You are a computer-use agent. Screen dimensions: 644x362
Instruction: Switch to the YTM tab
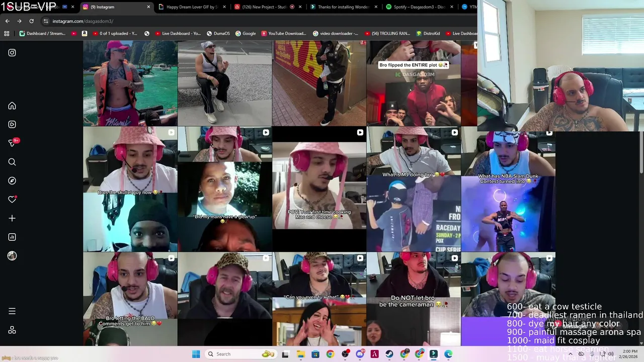point(468,7)
